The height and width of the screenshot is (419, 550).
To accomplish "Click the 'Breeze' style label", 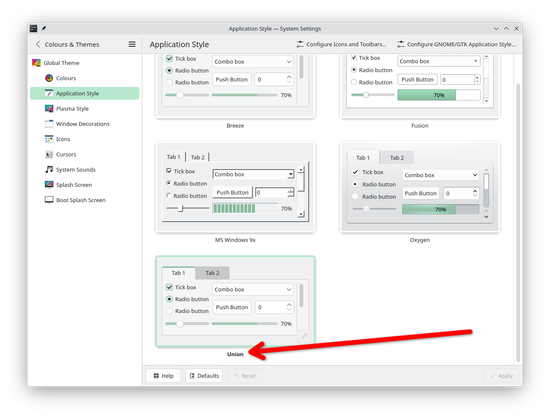I will coord(235,126).
